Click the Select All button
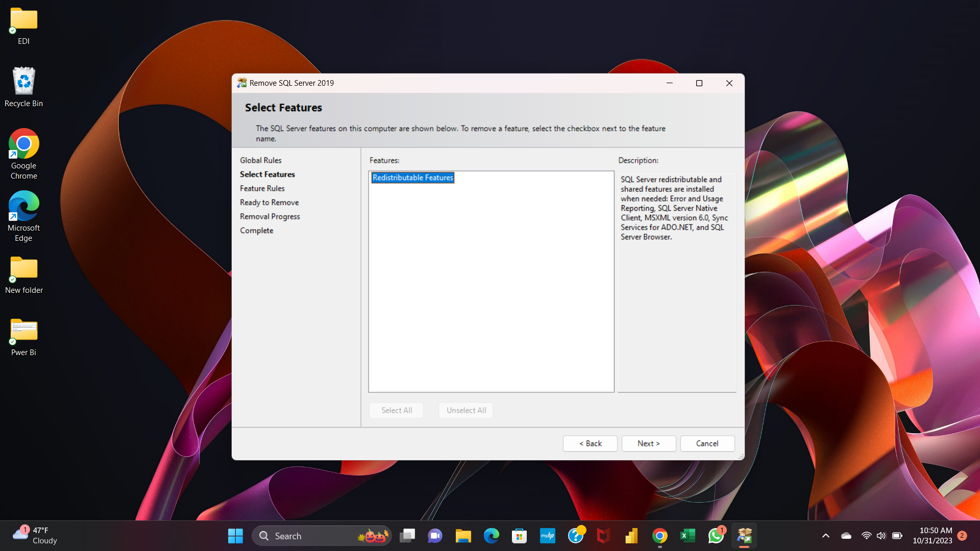The width and height of the screenshot is (980, 551). [396, 410]
